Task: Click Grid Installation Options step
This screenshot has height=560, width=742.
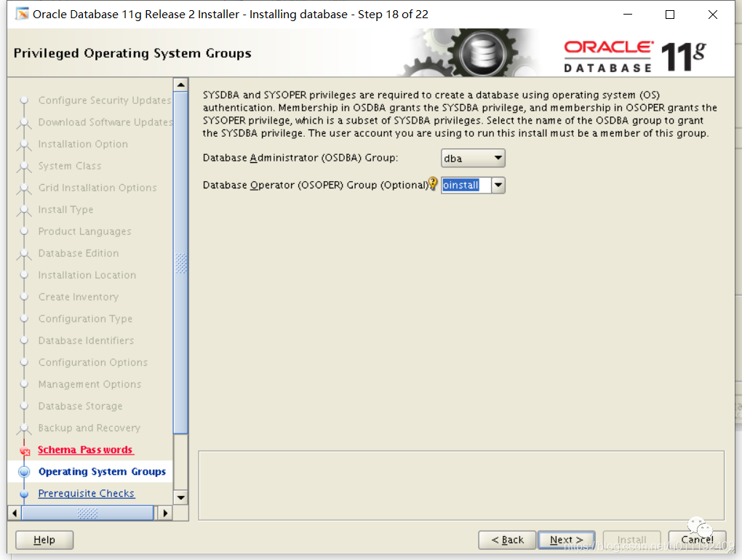Action: click(97, 188)
